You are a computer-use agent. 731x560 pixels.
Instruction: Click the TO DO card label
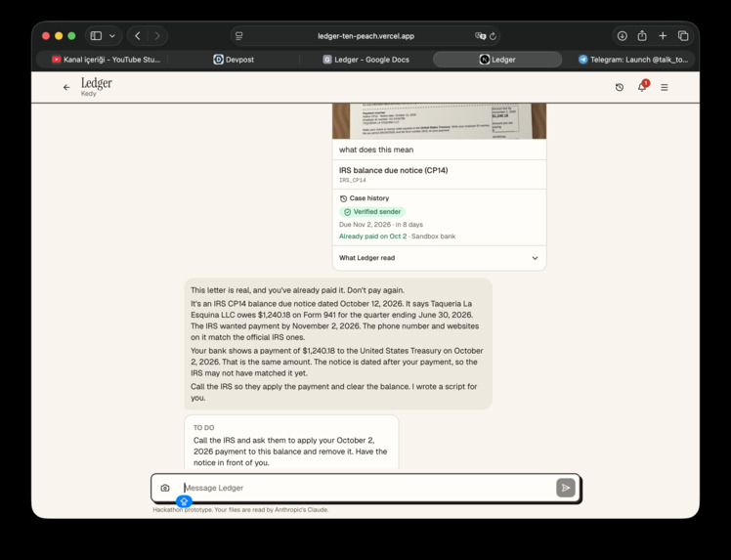[x=203, y=428]
